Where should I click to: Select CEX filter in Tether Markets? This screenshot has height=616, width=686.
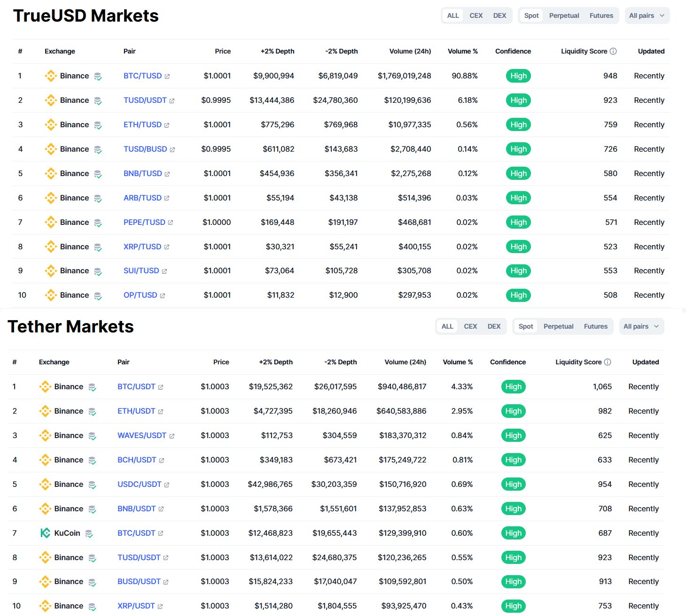[470, 326]
